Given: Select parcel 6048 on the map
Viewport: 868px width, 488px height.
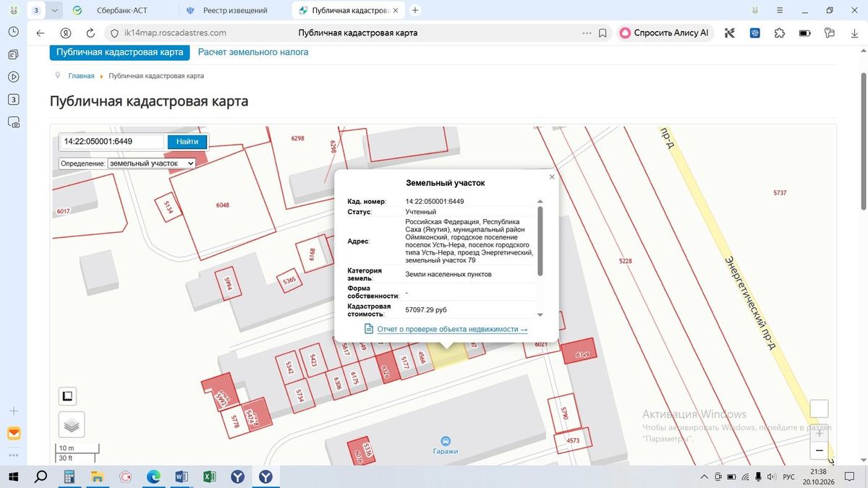Looking at the screenshot, I should click(222, 205).
